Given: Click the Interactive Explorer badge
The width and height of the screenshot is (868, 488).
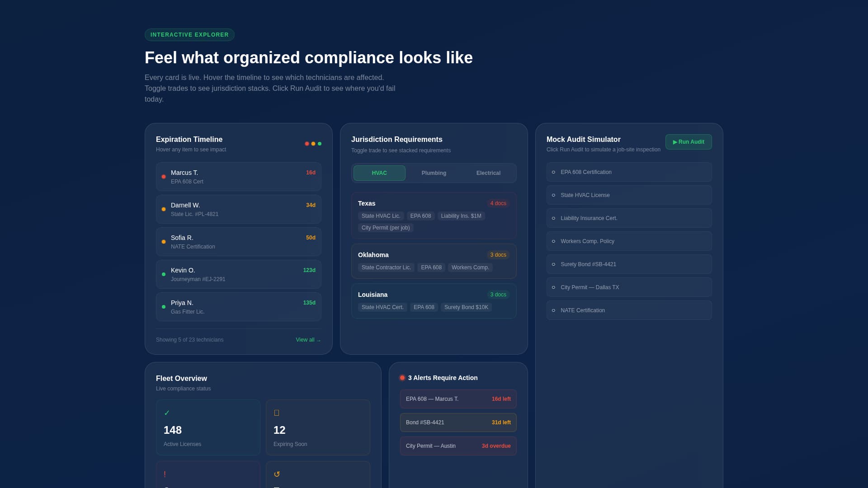Looking at the screenshot, I should [x=189, y=35].
